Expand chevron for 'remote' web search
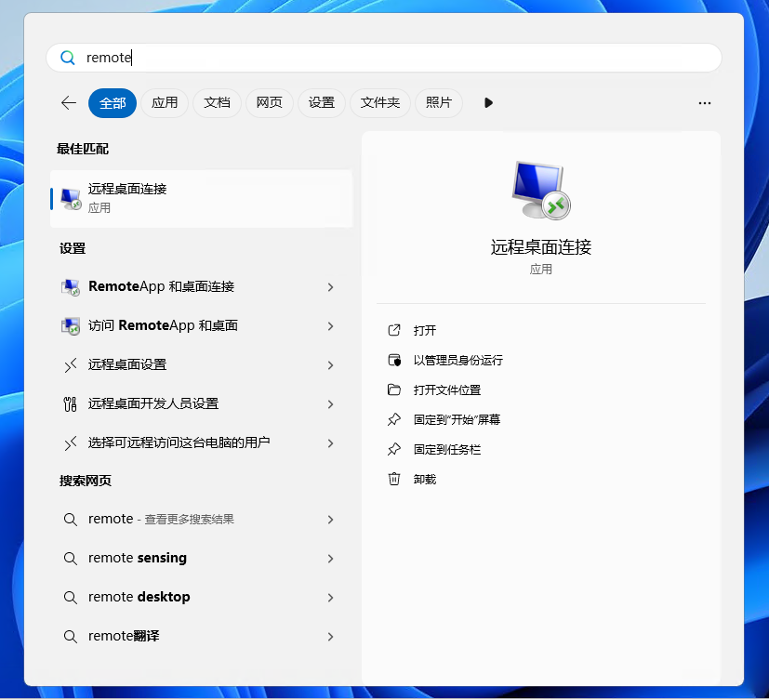This screenshot has width=769, height=700. (x=330, y=520)
